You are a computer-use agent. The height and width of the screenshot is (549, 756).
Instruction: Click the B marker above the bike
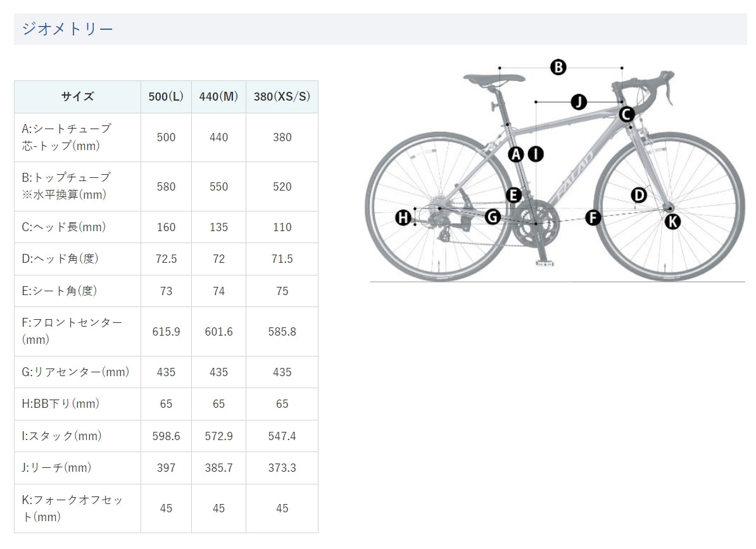(558, 67)
